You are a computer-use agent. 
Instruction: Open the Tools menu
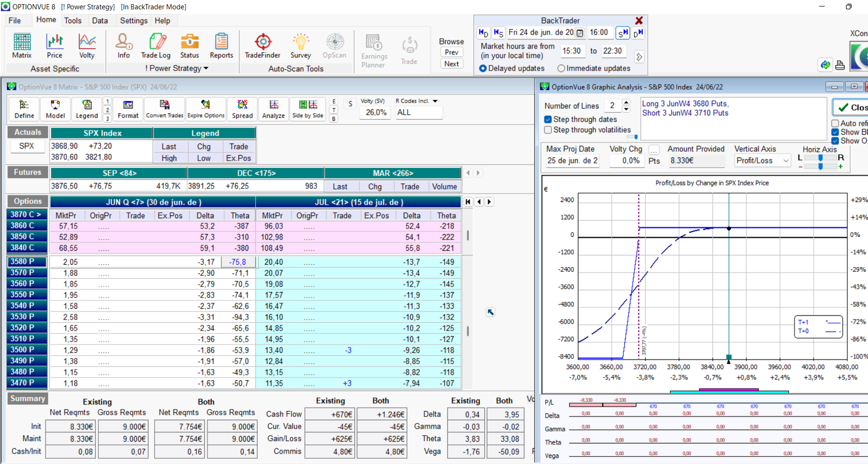pos(73,21)
